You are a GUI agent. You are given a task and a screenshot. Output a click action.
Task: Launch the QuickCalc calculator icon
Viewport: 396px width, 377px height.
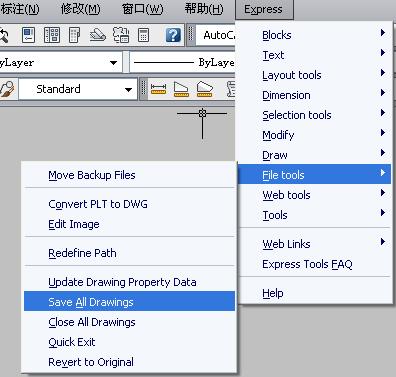point(143,35)
